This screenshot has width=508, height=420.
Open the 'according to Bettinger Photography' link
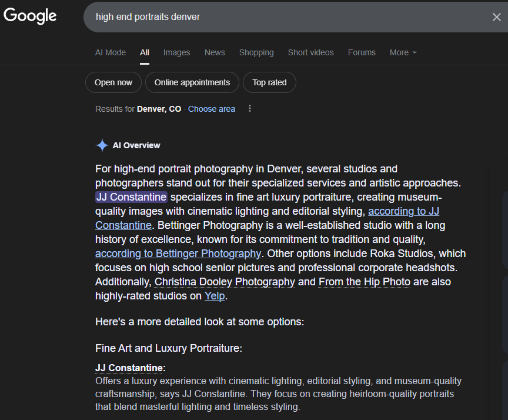(x=178, y=254)
